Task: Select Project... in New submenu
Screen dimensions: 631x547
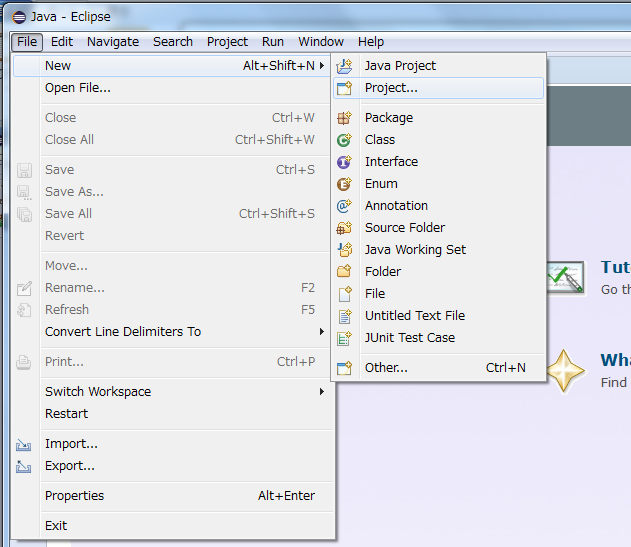Action: 438,88
